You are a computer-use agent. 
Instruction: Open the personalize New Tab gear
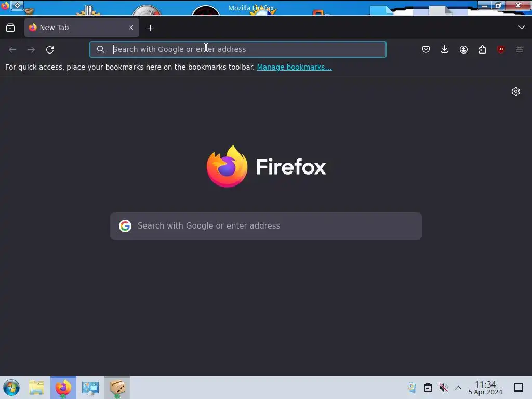point(516,91)
